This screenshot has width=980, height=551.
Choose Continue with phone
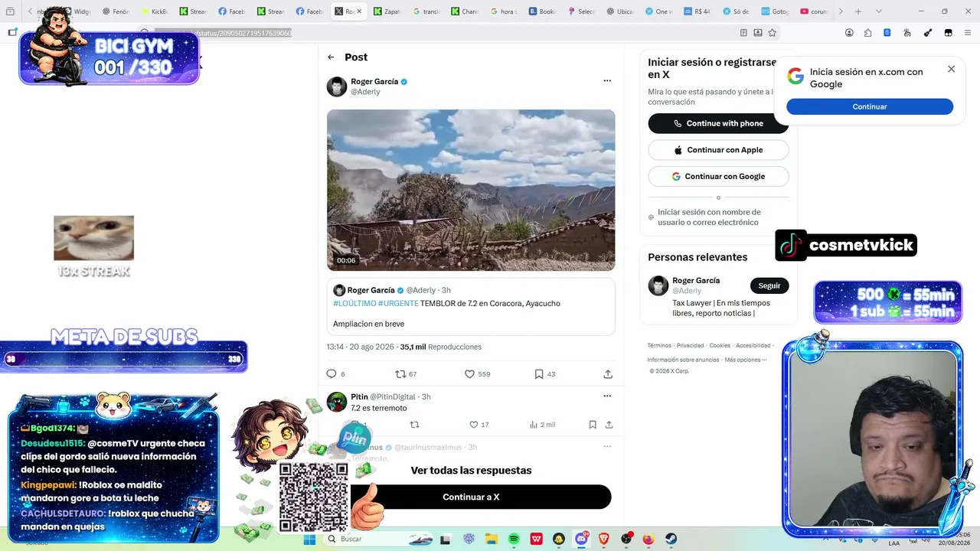coord(718,123)
